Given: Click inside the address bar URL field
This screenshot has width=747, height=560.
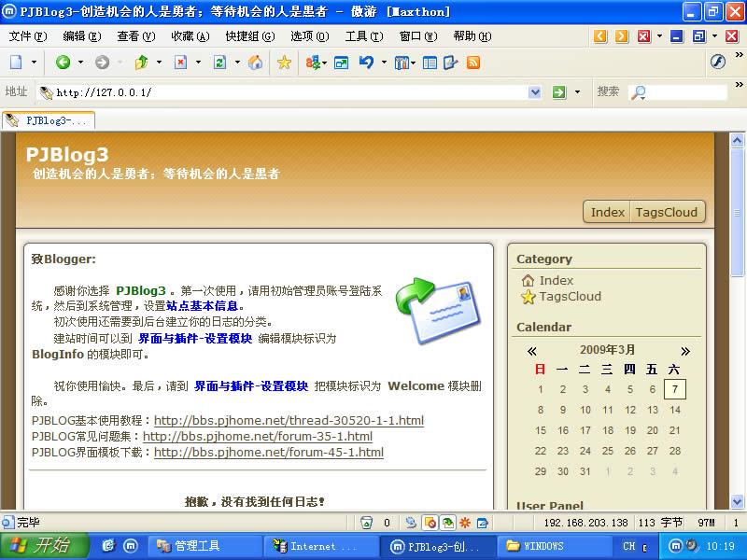Looking at the screenshot, I should (290, 92).
